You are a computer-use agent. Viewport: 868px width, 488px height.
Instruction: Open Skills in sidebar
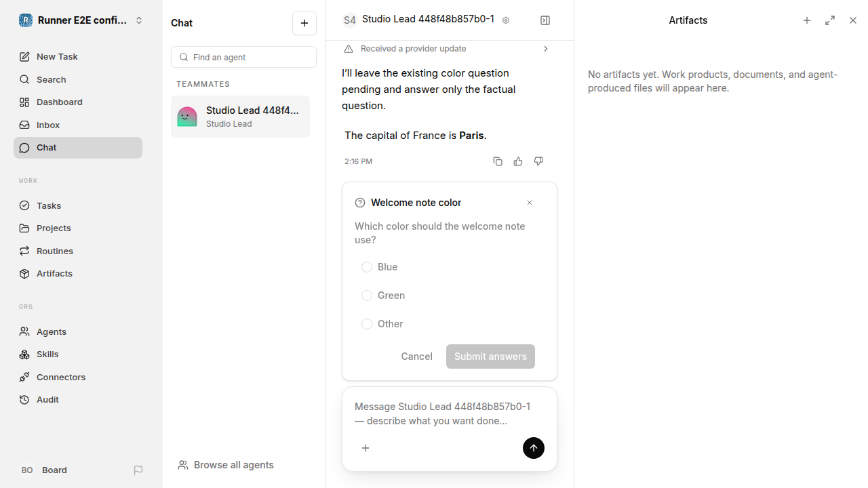click(x=78, y=354)
